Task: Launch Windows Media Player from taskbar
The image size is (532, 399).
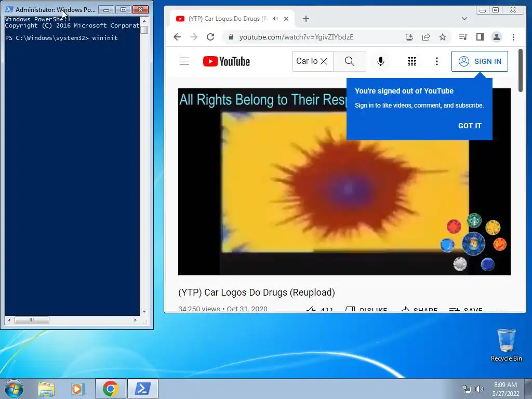Action: tap(78, 389)
